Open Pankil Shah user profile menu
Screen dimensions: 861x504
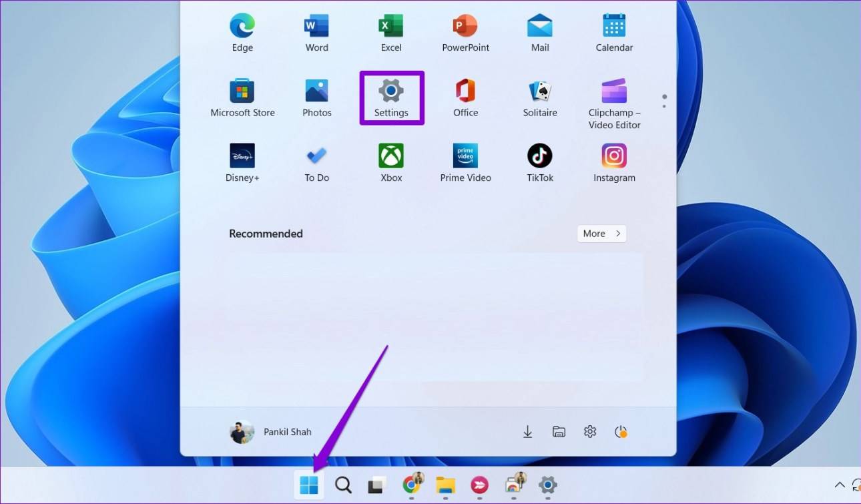[271, 432]
